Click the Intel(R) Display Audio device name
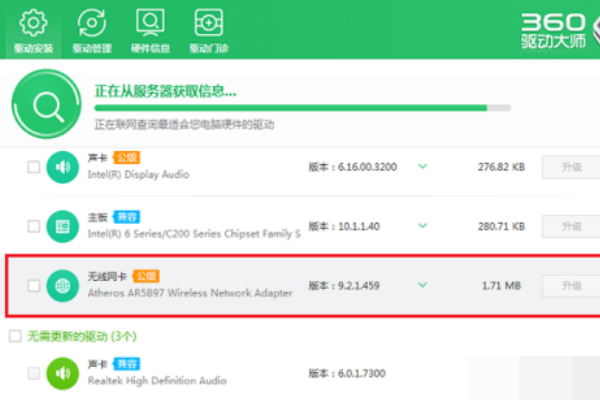Screen dimensions: 600x400 coord(139,175)
